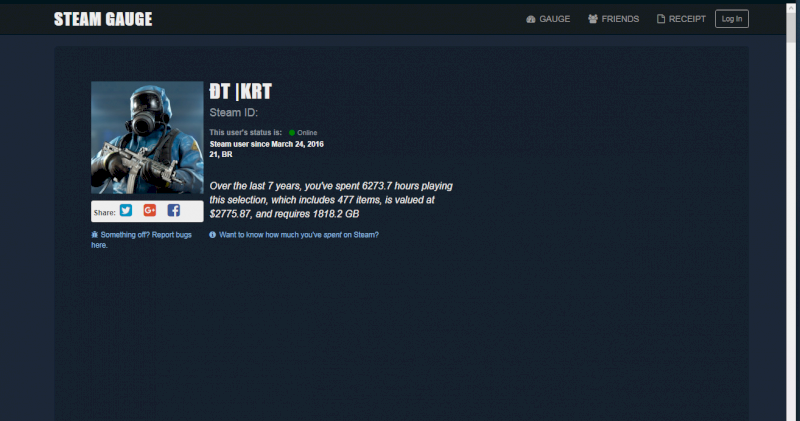Click the Steam ID label

pos(234,113)
